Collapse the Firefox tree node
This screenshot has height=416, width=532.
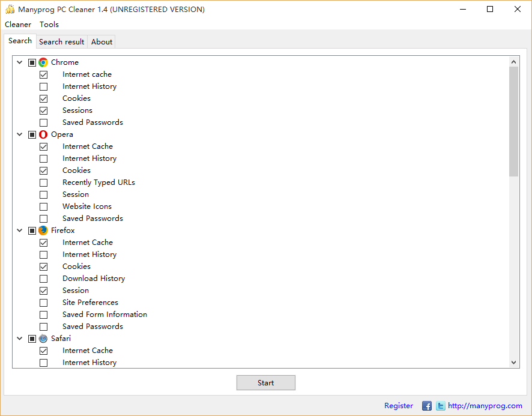point(20,231)
